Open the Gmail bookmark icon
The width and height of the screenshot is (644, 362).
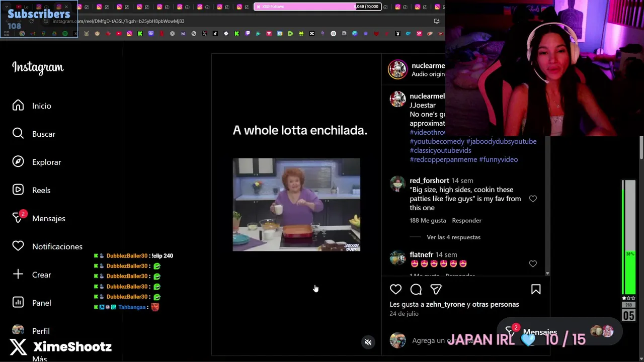coord(33,34)
